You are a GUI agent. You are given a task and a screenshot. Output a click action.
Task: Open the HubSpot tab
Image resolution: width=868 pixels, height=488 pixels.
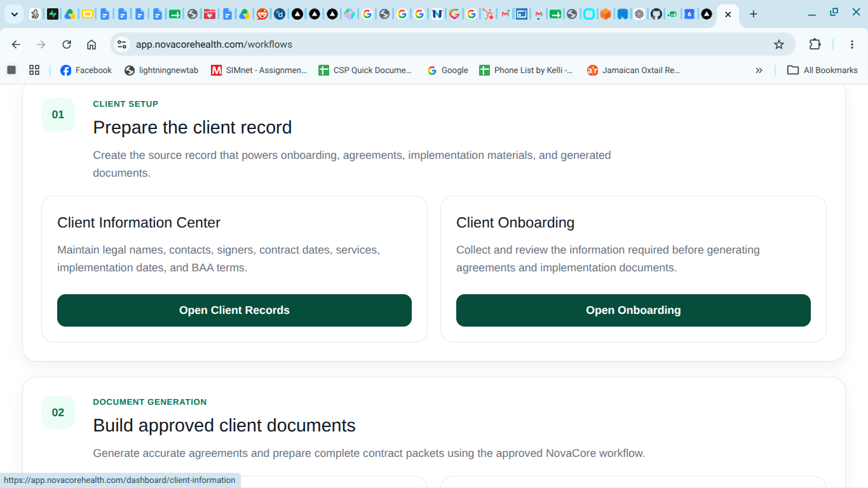tap(488, 14)
